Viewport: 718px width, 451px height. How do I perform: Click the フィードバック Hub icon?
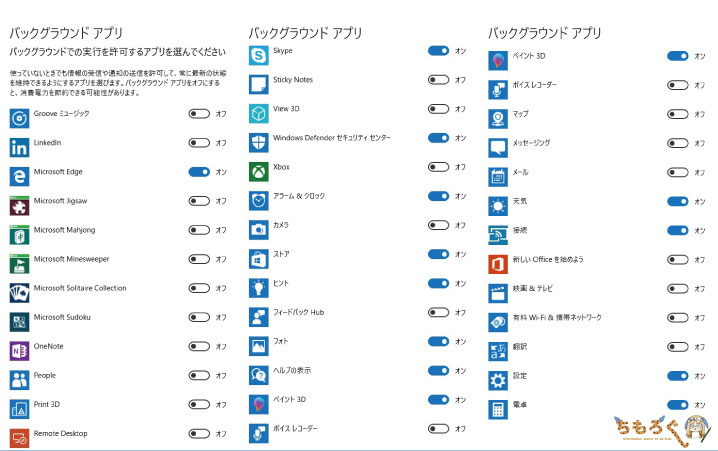pos(259,317)
